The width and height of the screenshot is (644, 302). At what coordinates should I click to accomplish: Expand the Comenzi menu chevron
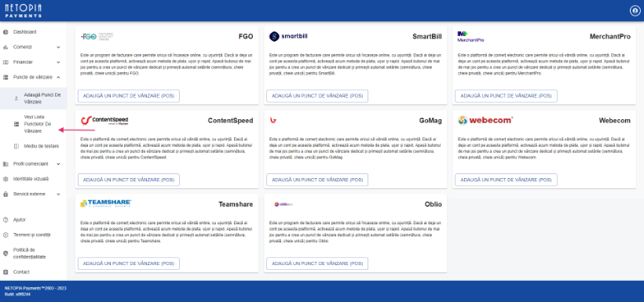(x=58, y=47)
